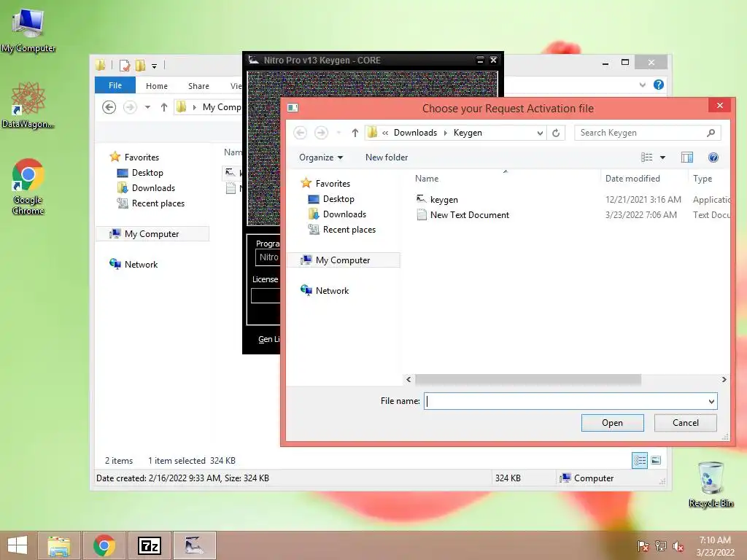Open the Share tab in Explorer
The image size is (747, 560).
pos(198,86)
